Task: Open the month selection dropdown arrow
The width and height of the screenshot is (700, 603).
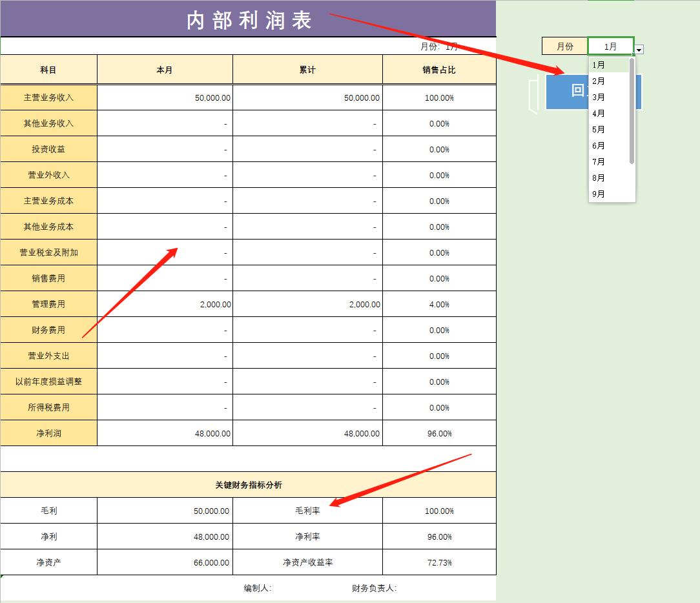Action: point(639,48)
